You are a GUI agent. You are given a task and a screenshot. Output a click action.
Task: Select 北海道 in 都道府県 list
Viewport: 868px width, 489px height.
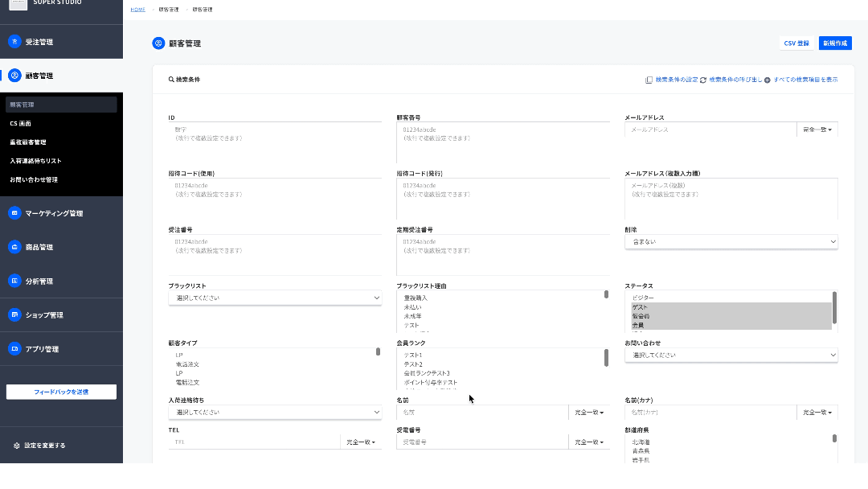[641, 442]
